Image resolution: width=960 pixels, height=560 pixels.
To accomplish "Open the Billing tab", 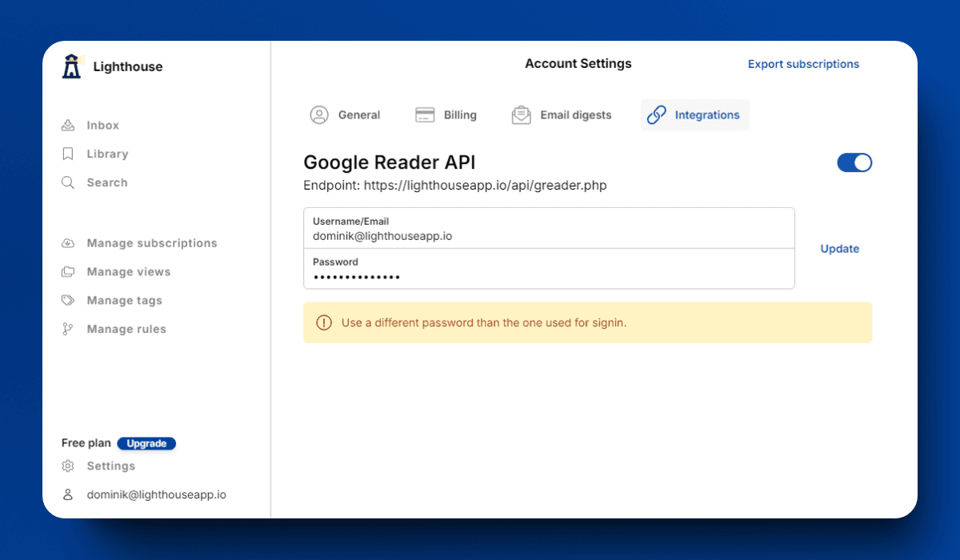I will pos(446,115).
